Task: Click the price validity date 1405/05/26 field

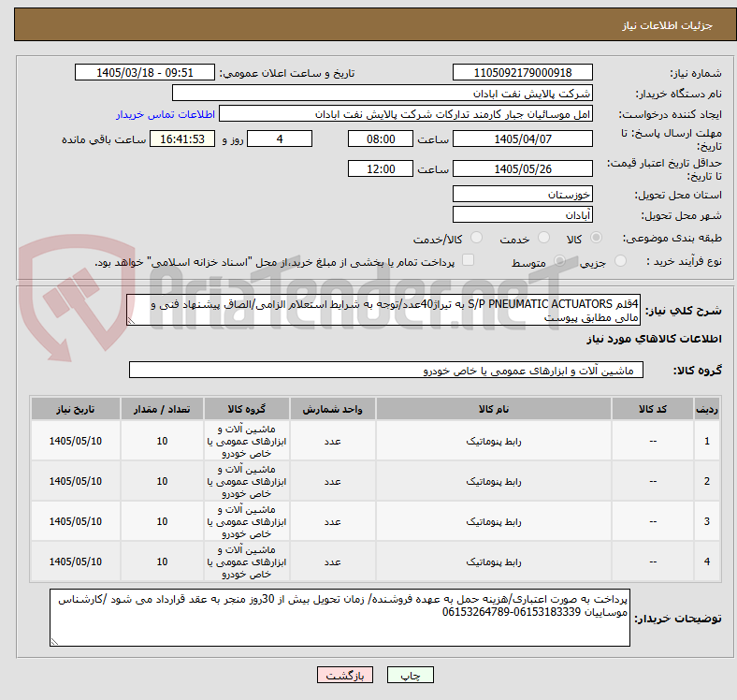Action: click(x=522, y=168)
